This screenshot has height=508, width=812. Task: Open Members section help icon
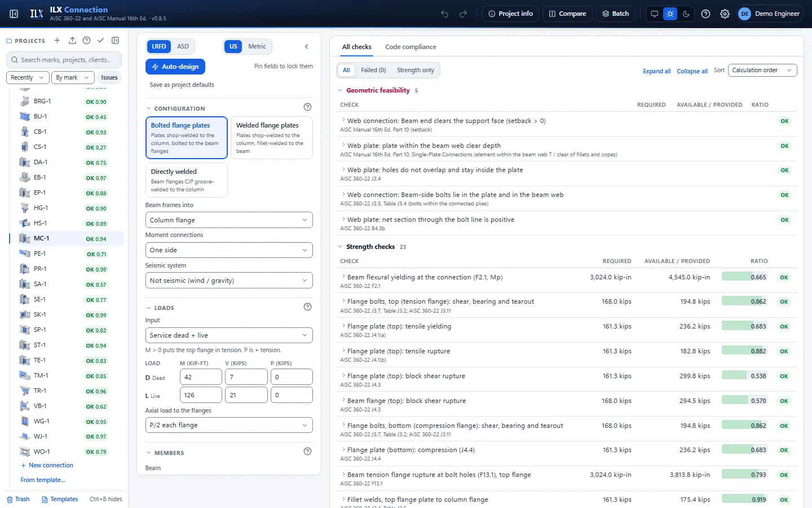[307, 451]
